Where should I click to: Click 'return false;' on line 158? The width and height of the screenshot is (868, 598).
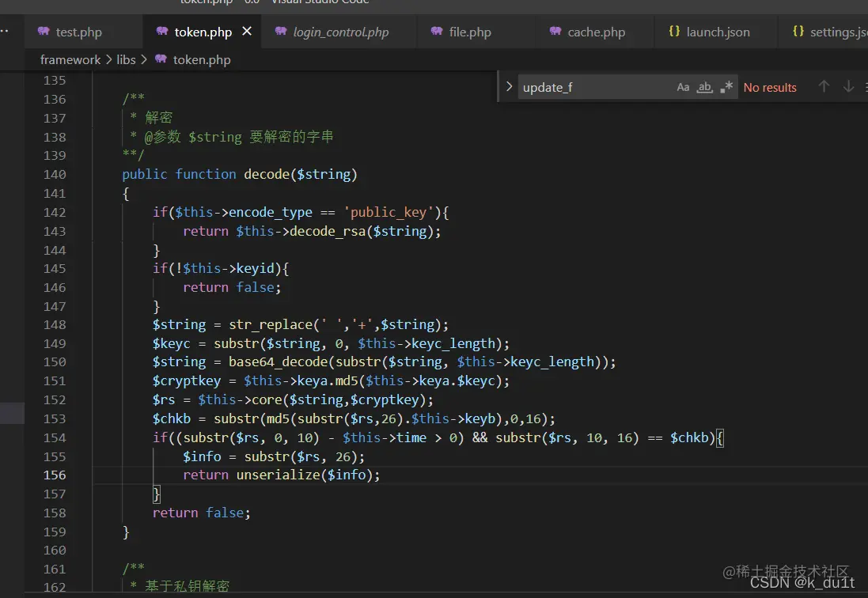tap(202, 513)
